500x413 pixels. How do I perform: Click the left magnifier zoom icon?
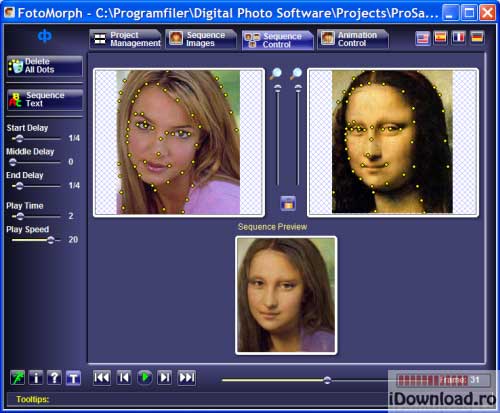(276, 73)
